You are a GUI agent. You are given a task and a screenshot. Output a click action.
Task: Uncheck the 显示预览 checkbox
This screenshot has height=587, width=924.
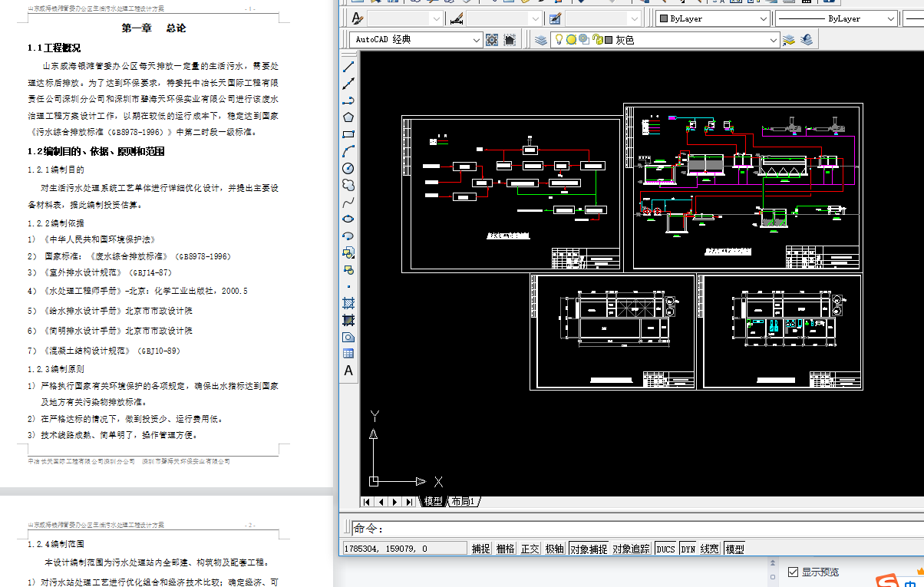pyautogui.click(x=793, y=572)
